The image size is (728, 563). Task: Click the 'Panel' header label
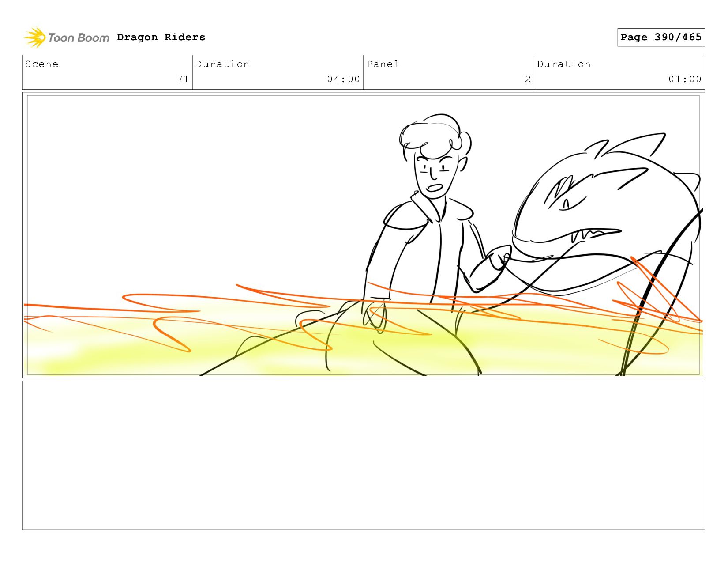pyautogui.click(x=383, y=64)
